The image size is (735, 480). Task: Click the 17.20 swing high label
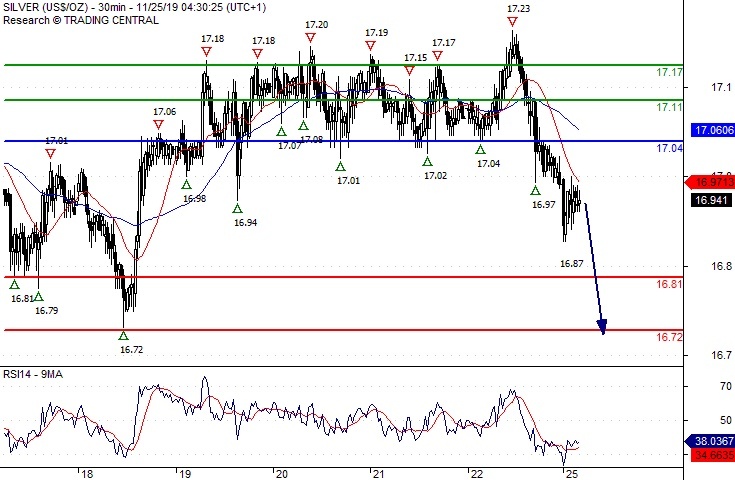316,24
